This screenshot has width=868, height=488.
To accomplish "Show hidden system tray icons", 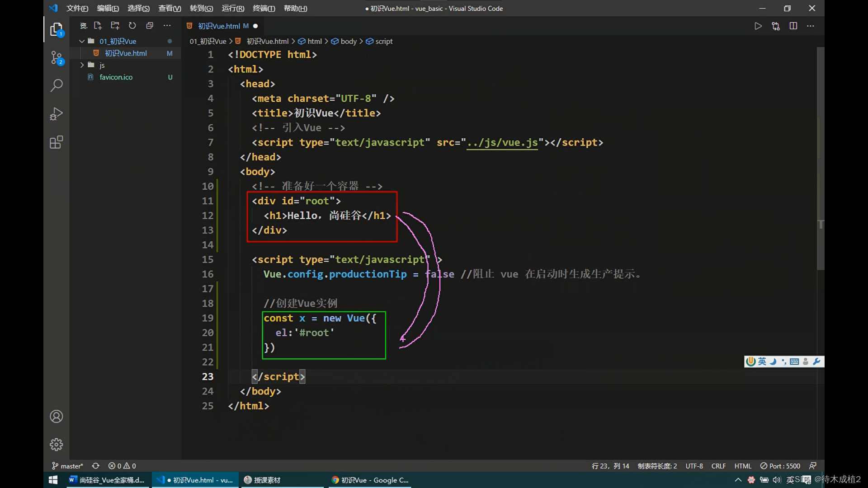I will pos(738,480).
